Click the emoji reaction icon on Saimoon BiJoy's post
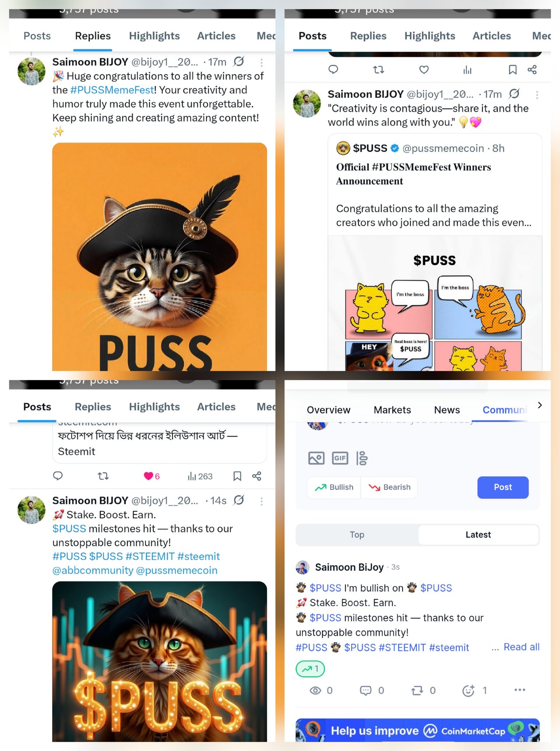 468,690
